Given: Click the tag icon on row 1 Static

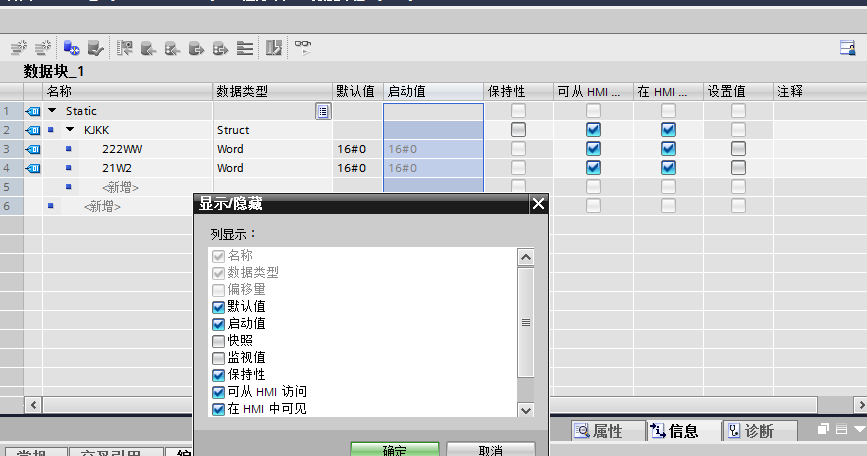Looking at the screenshot, I should (33, 111).
